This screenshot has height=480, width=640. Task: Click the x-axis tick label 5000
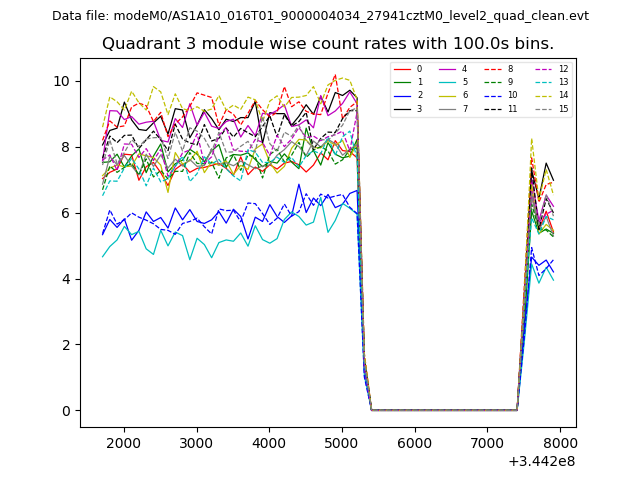click(342, 443)
